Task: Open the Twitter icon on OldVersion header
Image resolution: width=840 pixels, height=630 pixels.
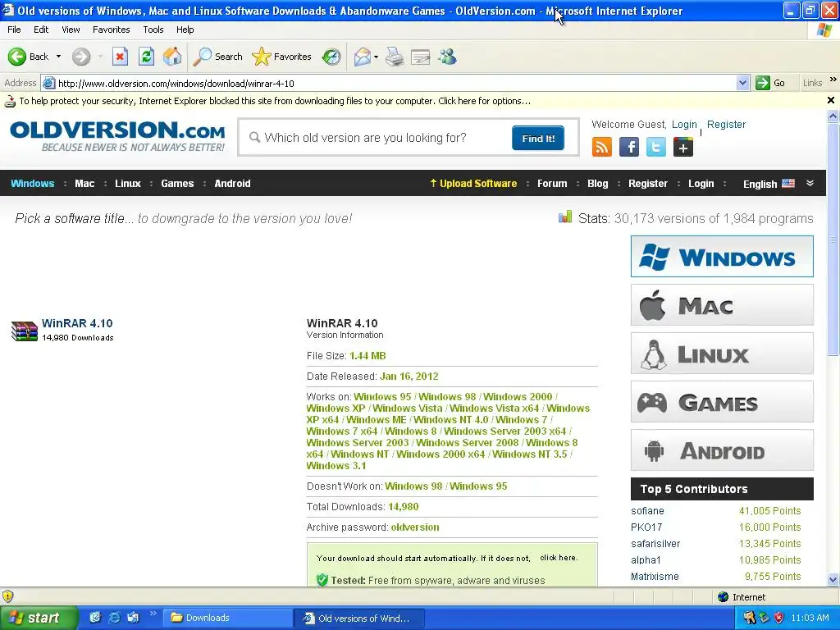Action: [x=655, y=147]
